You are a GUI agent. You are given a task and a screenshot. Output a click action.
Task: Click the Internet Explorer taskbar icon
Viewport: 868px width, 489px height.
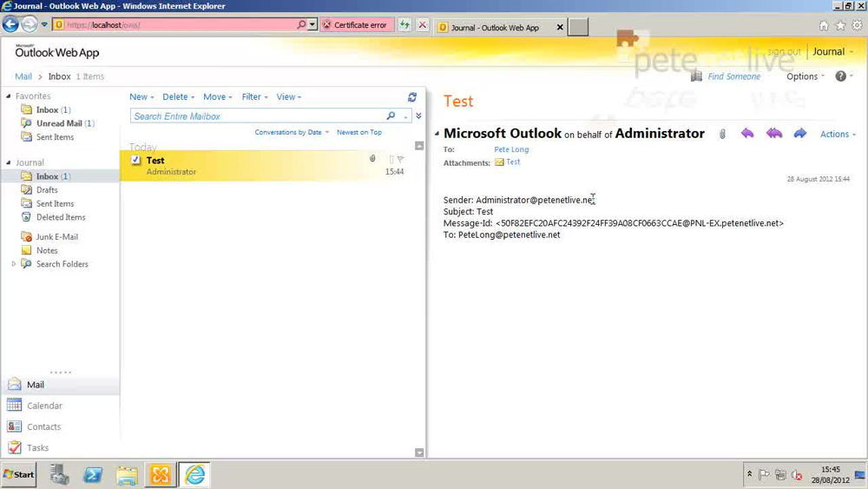point(194,474)
